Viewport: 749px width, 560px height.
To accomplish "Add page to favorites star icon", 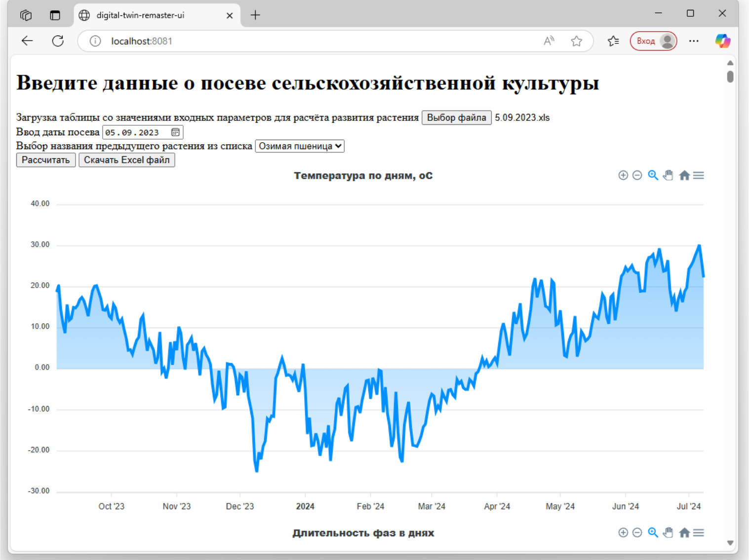I will click(576, 41).
